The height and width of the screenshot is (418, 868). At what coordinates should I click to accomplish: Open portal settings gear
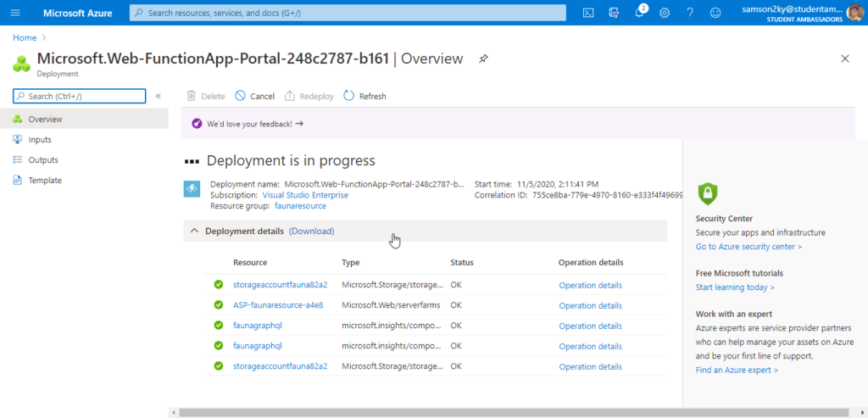point(665,13)
